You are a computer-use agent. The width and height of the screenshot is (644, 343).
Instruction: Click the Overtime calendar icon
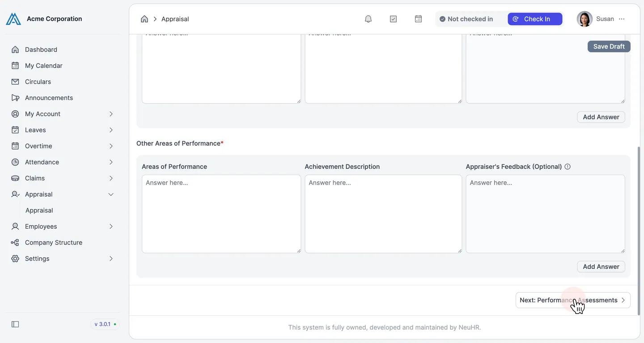(x=15, y=146)
